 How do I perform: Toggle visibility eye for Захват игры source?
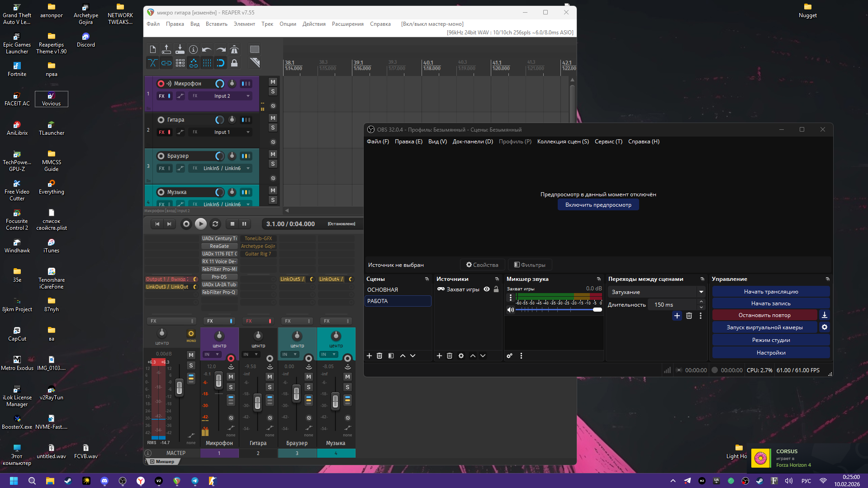coord(487,289)
